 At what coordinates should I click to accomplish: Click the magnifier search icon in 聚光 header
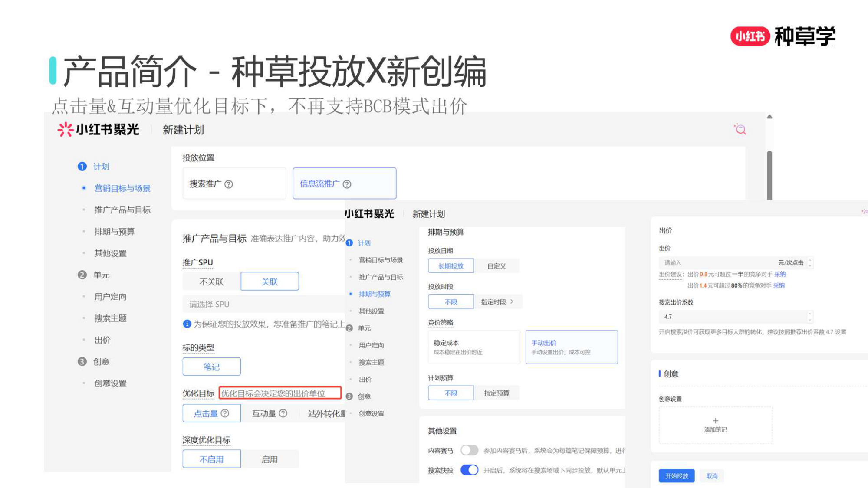coord(740,129)
